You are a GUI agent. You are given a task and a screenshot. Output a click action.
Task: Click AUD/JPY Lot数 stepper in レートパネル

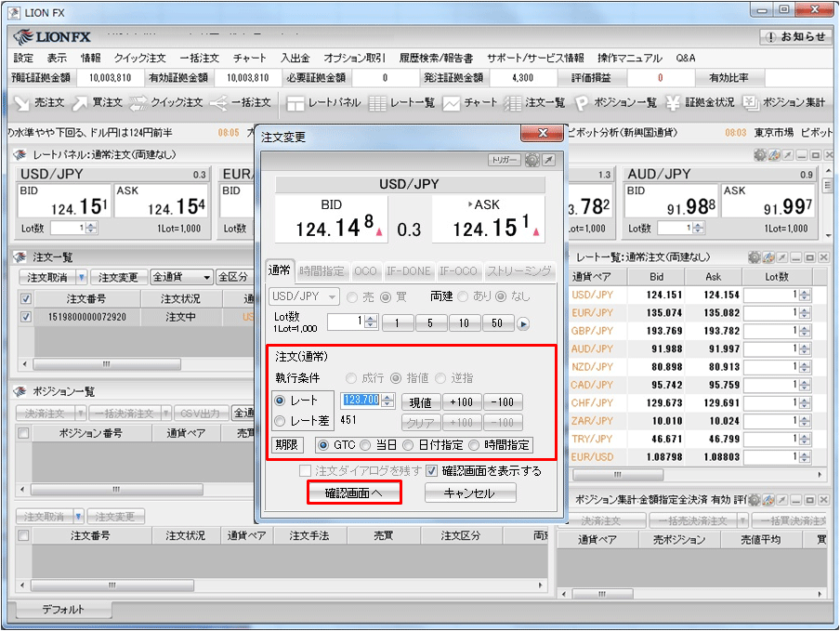click(698, 229)
